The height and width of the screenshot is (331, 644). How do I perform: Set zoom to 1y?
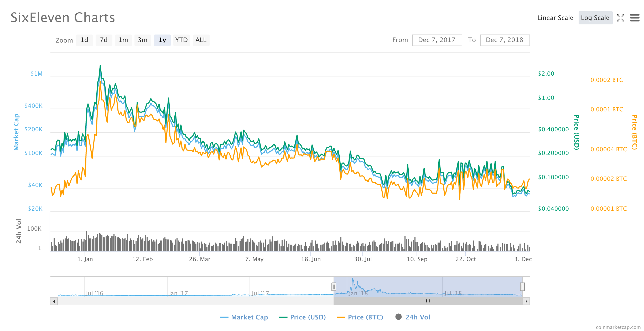point(162,40)
